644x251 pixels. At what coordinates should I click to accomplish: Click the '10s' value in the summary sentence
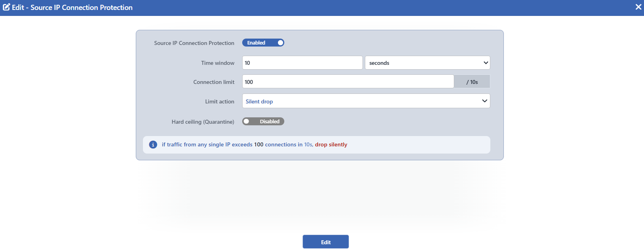[x=308, y=144]
